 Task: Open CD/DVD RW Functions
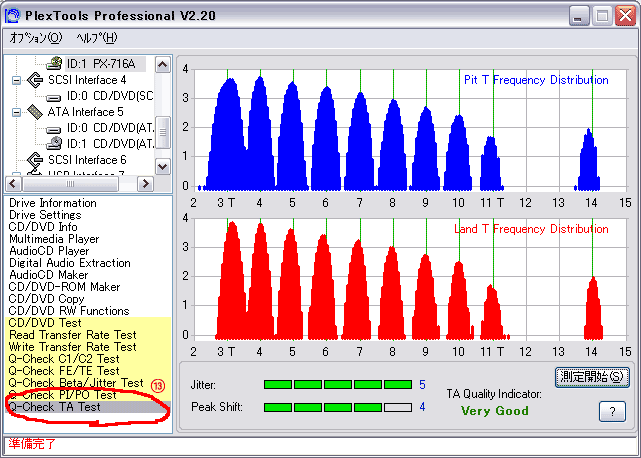69,311
